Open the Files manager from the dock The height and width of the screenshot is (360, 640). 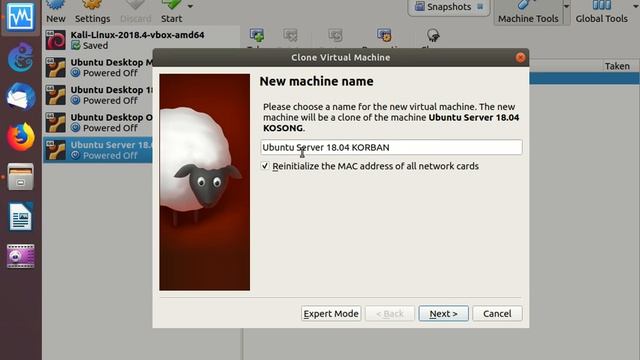point(20,176)
